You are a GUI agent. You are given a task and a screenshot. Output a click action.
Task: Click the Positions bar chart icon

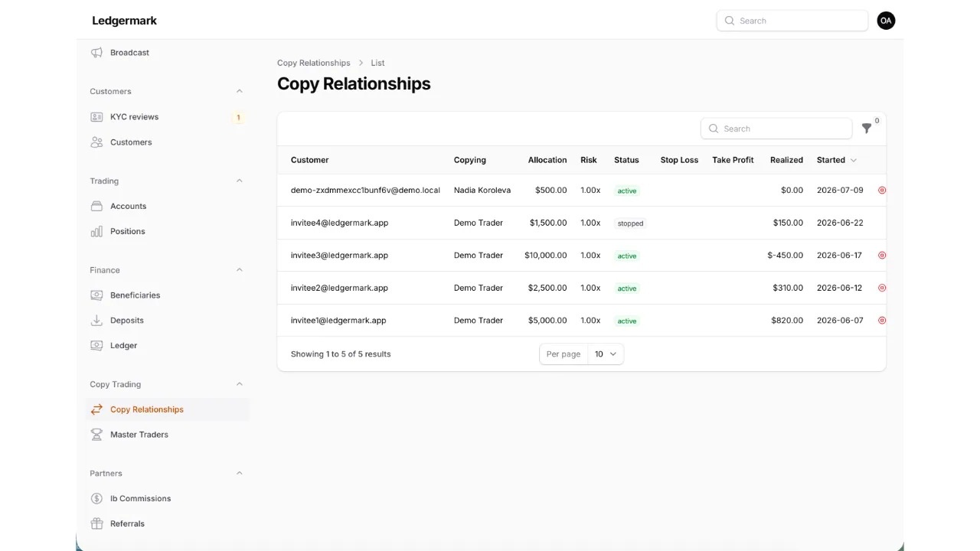(x=96, y=231)
